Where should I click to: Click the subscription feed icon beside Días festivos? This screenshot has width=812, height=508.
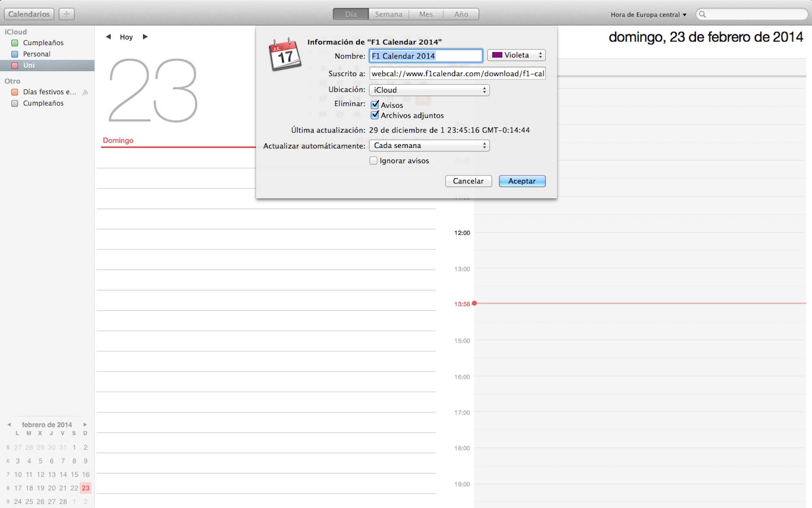(x=85, y=92)
